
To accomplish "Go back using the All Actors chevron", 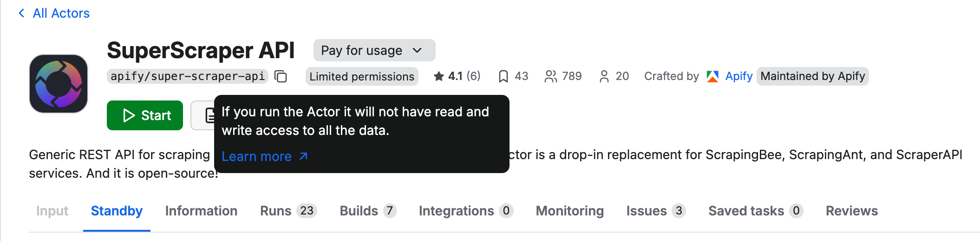I will 21,13.
